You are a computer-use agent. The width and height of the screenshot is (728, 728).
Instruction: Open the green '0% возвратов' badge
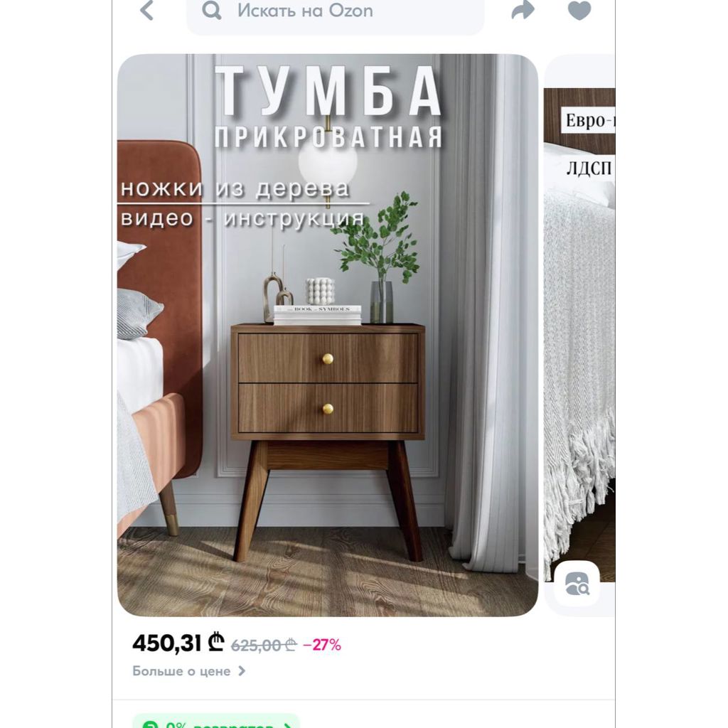[x=216, y=721]
